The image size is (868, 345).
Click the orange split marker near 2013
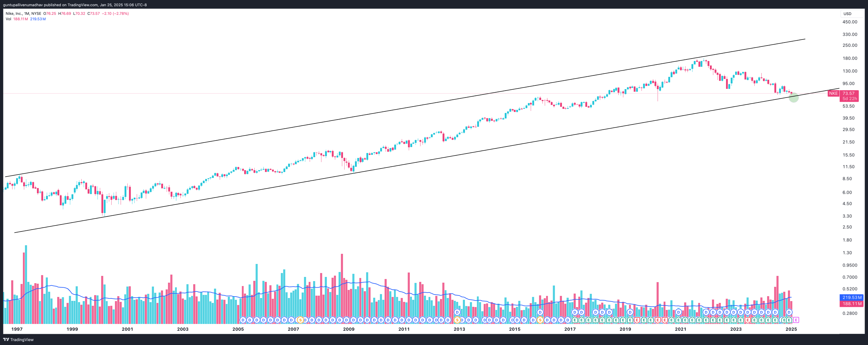[457, 320]
